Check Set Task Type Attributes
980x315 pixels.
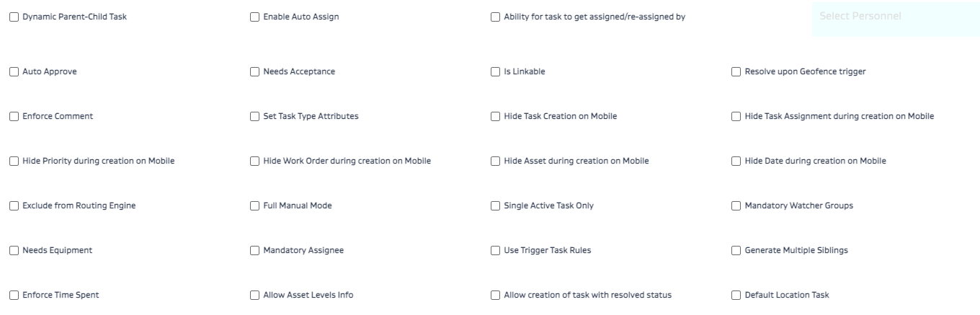point(254,116)
